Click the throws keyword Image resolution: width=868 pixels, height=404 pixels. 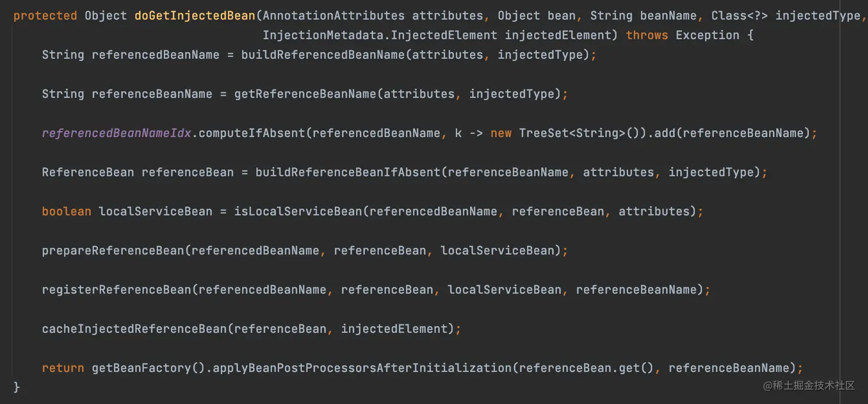click(647, 36)
